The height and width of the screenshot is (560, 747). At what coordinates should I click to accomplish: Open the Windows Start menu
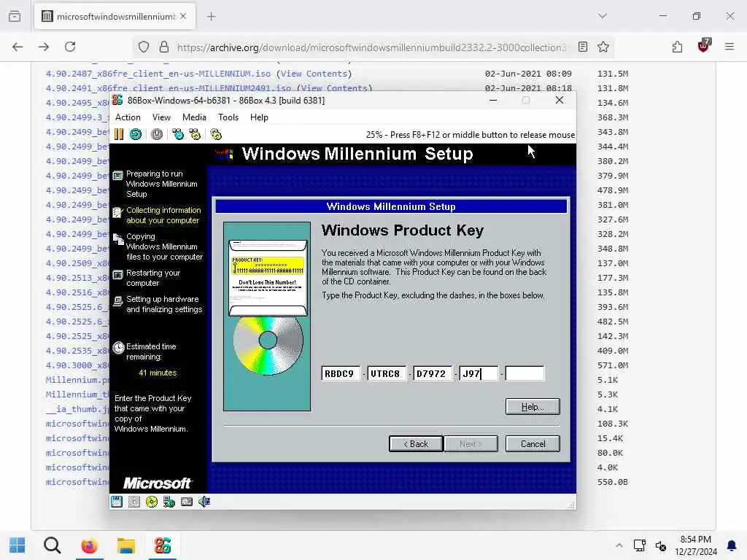coord(18,545)
